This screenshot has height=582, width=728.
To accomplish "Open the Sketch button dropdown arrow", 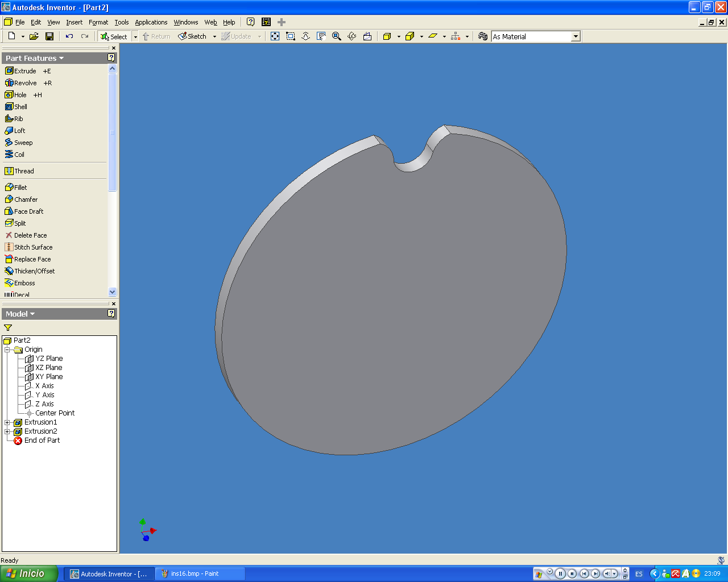I will [x=214, y=36].
